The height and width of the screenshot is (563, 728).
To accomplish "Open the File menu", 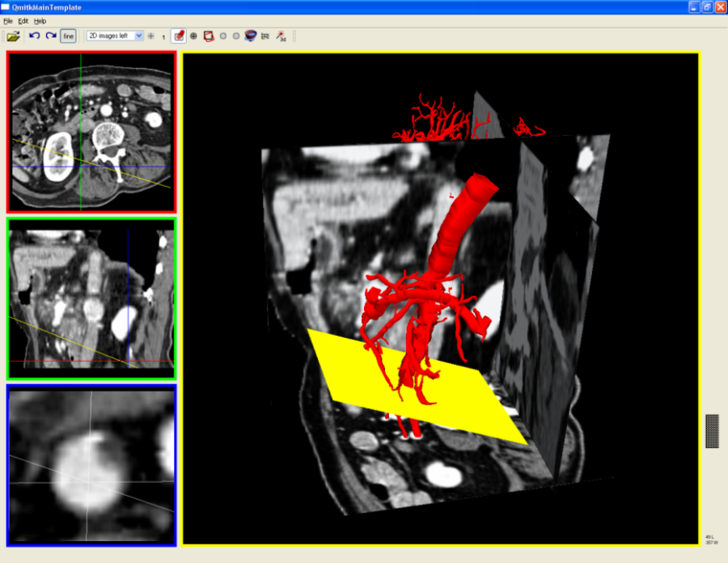I will pyautogui.click(x=8, y=20).
